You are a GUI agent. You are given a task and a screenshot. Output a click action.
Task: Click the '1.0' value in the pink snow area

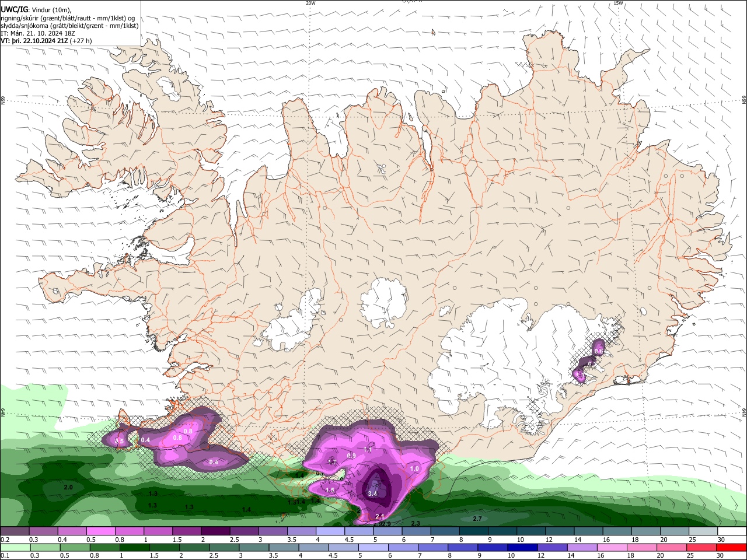(415, 468)
